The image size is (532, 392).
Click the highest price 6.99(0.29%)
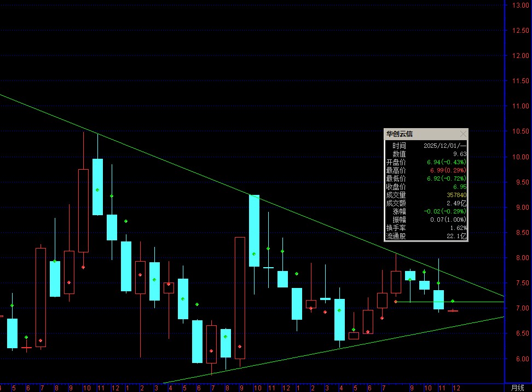(448, 170)
